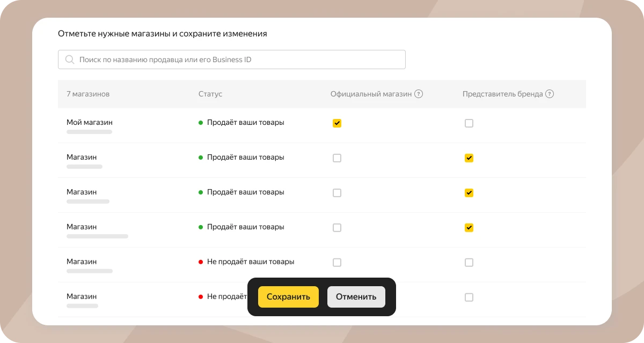Viewport: 644px width, 343px height.
Task: Check Официальный магазин for the third row store
Action: tap(337, 193)
